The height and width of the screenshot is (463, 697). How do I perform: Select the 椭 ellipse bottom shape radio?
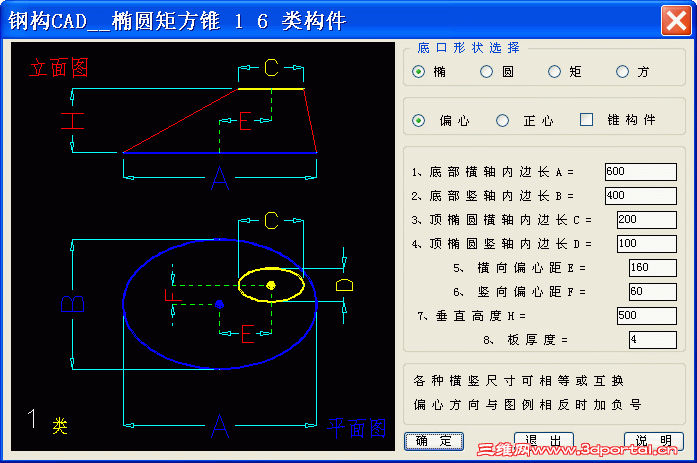click(x=418, y=72)
